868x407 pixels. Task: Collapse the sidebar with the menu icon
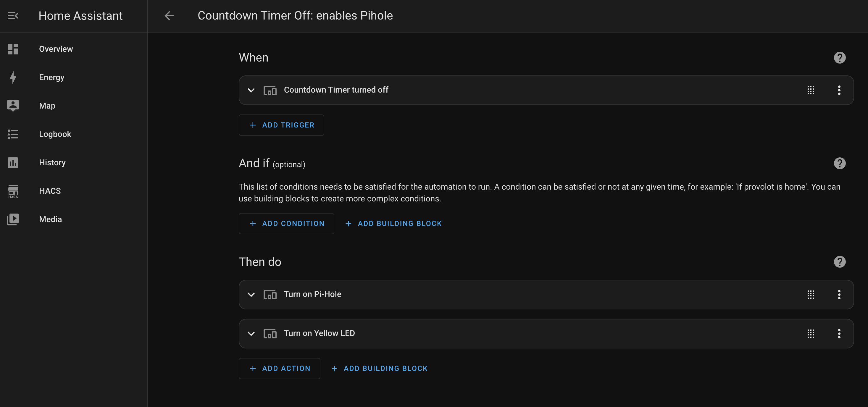click(13, 16)
